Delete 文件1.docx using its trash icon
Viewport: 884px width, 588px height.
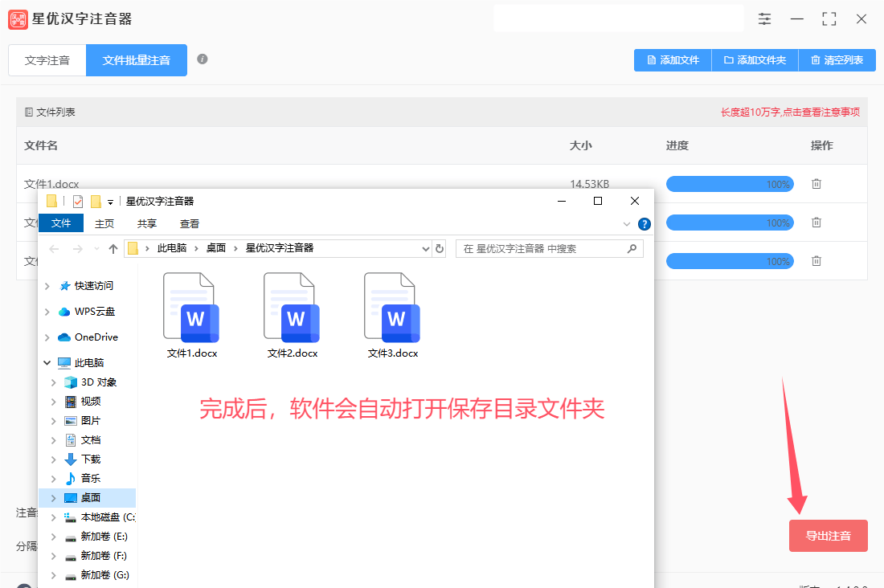(x=816, y=184)
